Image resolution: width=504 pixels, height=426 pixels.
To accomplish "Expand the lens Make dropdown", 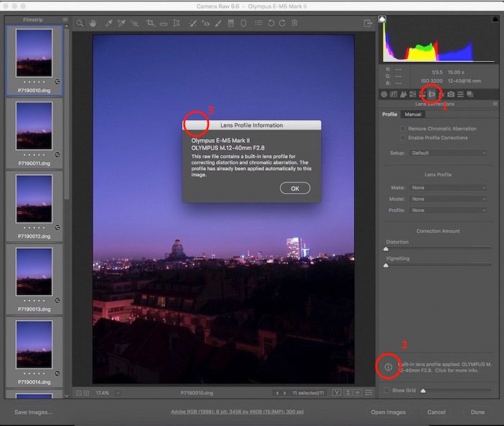I will click(448, 187).
